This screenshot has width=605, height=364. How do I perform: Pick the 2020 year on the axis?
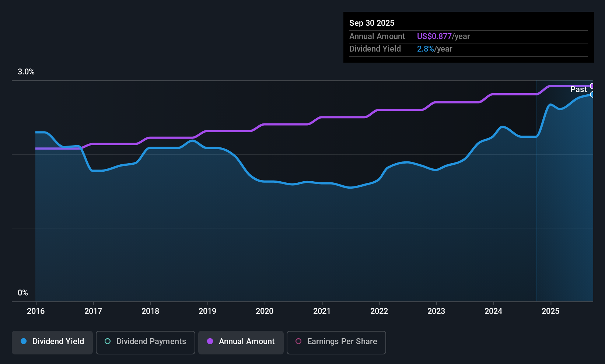[x=265, y=311]
